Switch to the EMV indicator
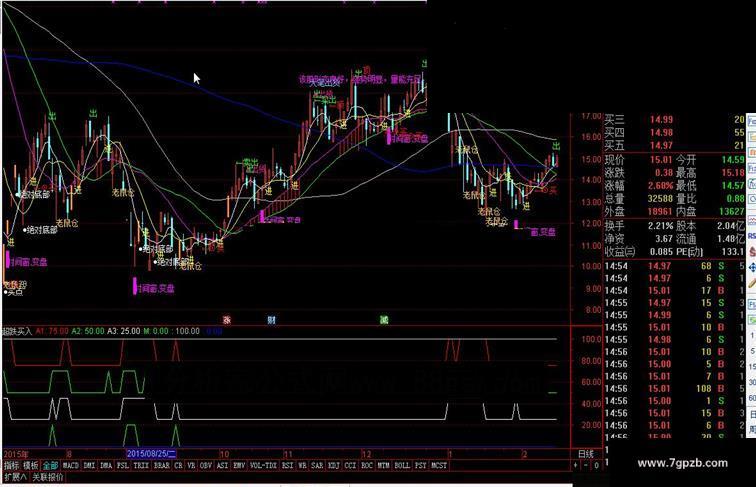The width and height of the screenshot is (756, 487). pos(239,466)
